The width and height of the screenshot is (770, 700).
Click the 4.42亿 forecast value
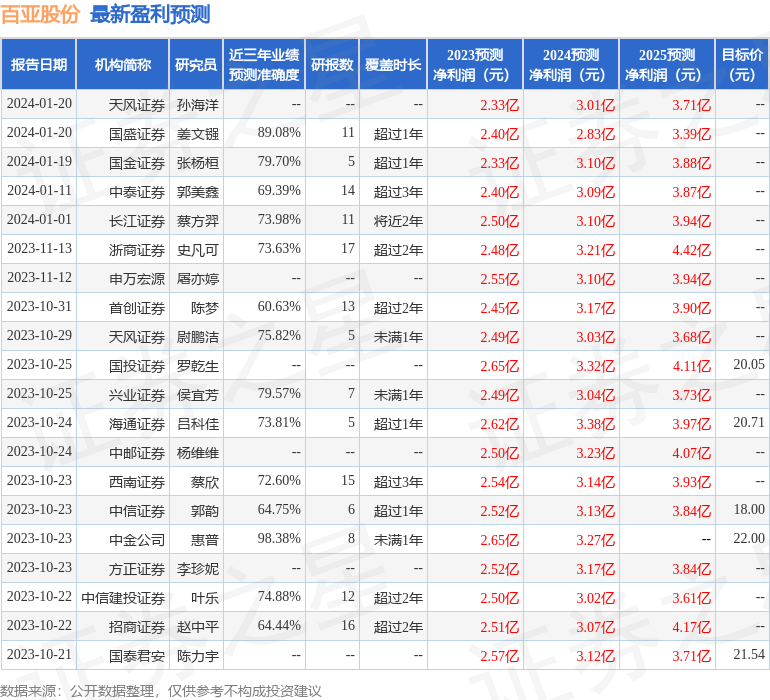(x=691, y=250)
